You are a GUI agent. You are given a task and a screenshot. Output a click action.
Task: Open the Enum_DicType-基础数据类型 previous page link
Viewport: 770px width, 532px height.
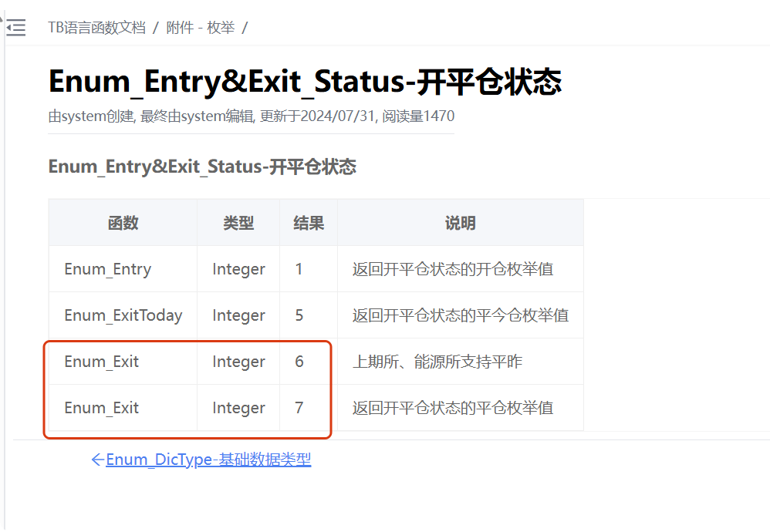tap(208, 460)
